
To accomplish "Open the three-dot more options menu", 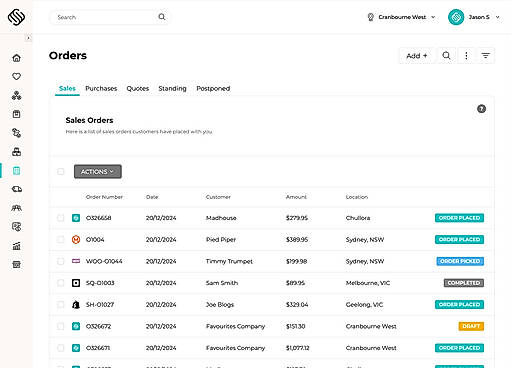I will point(466,56).
